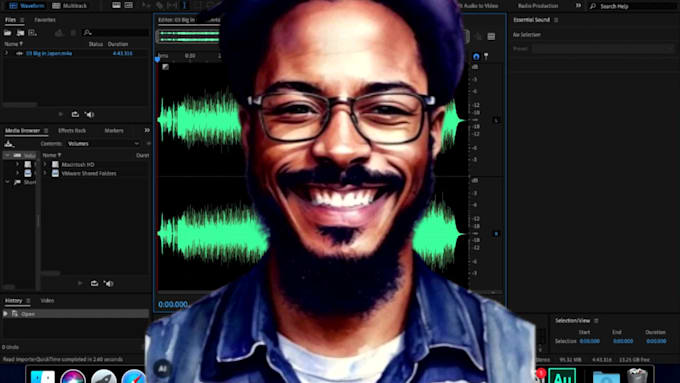Collapse the Shortcuts tree node
Viewport: 680px width, 383px height.
7,182
